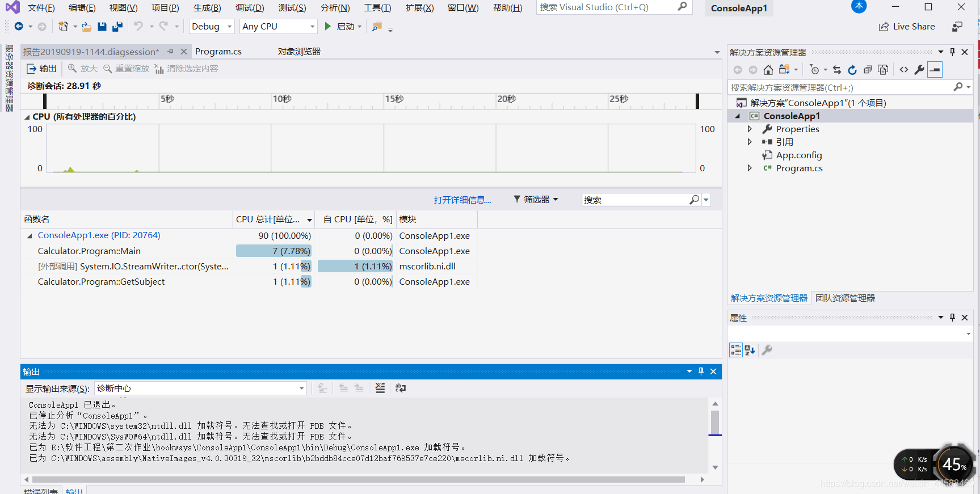Open the Any CPU platform dropdown
The width and height of the screenshot is (980, 494).
(277, 27)
